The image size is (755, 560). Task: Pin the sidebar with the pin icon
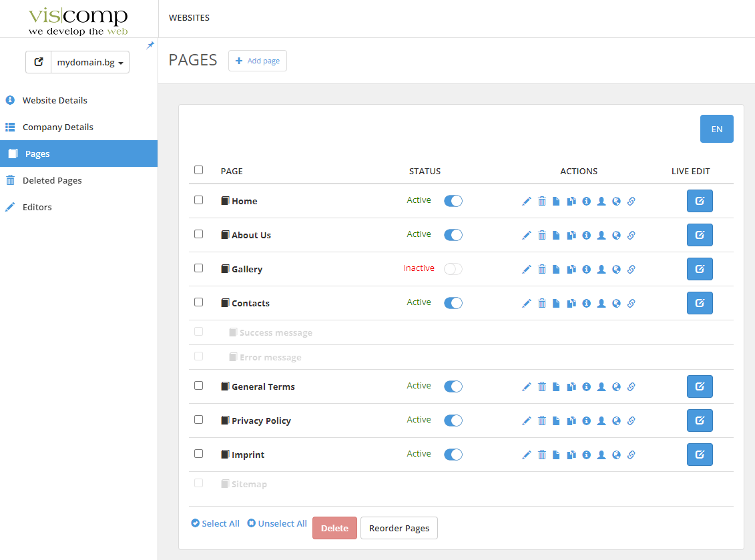coord(150,46)
